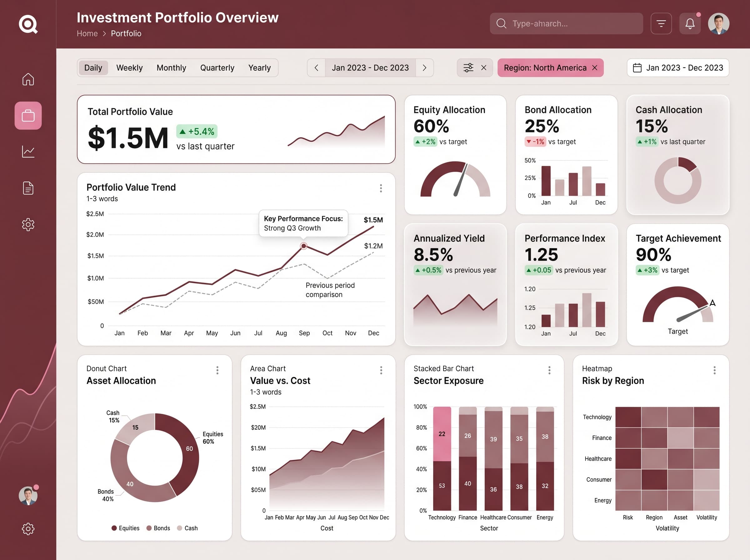
Task: Select the Portfolio briefcase sidebar icon
Action: (28, 116)
